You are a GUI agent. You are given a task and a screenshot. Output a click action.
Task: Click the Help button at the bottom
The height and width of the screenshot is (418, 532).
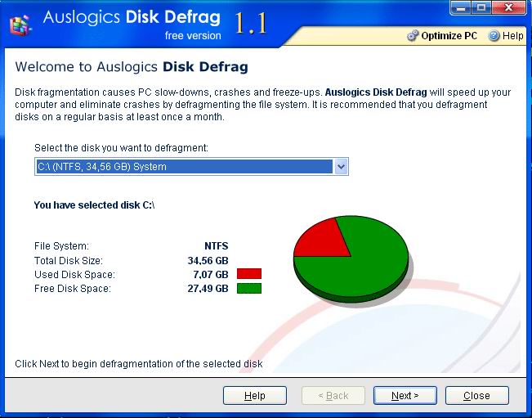point(255,396)
